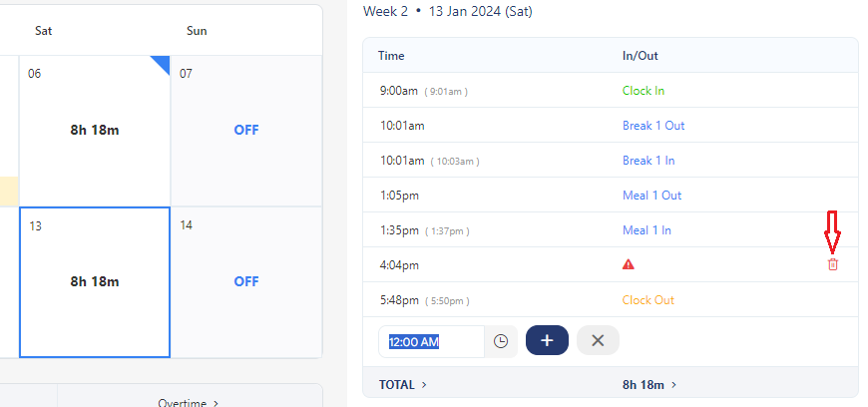The width and height of the screenshot is (868, 407).
Task: Select the Meal 1 Out entry
Action: 651,196
